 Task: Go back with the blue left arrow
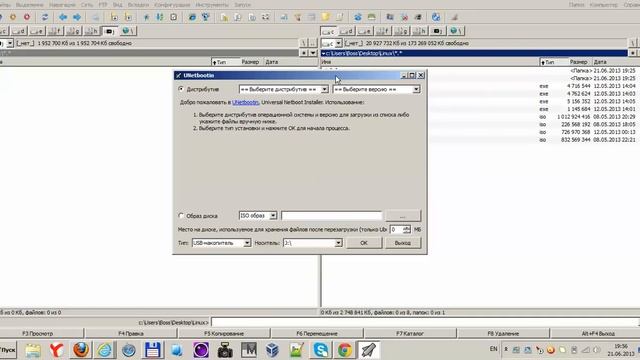(x=63, y=17)
